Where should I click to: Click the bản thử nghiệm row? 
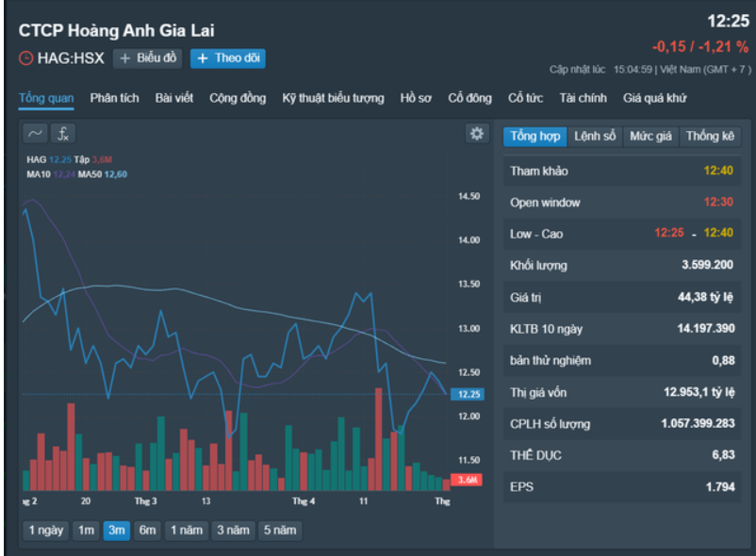(622, 360)
